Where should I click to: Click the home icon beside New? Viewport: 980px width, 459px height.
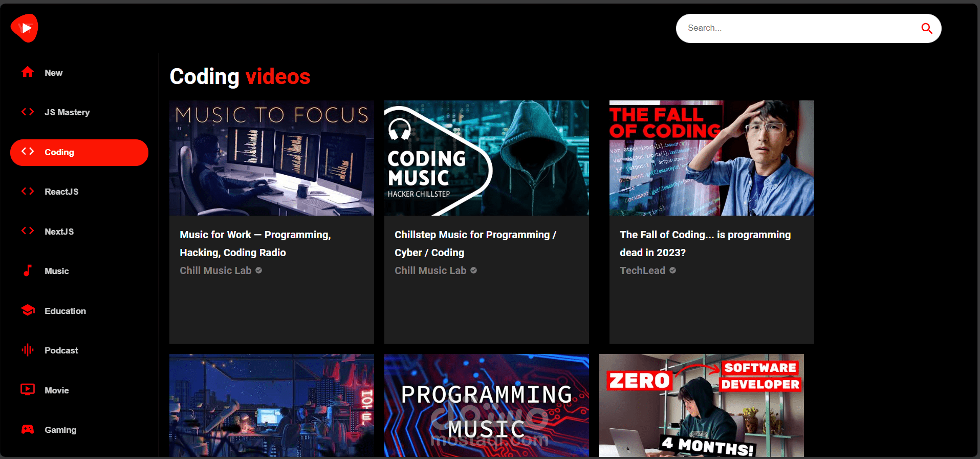tap(28, 72)
